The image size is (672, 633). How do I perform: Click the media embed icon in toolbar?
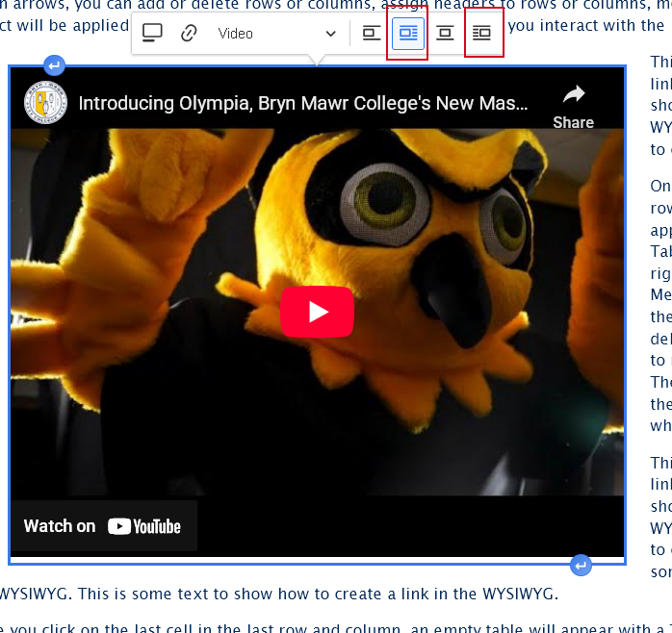click(x=152, y=33)
